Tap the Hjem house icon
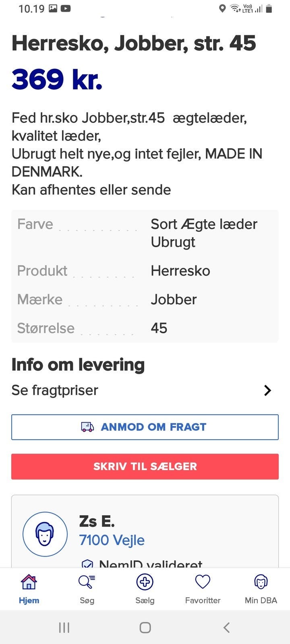This screenshot has height=644, width=290. pyautogui.click(x=29, y=582)
